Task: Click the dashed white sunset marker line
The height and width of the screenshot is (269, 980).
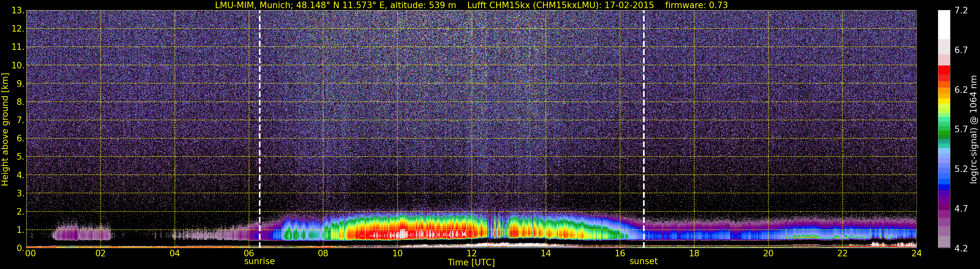Action: click(x=644, y=129)
